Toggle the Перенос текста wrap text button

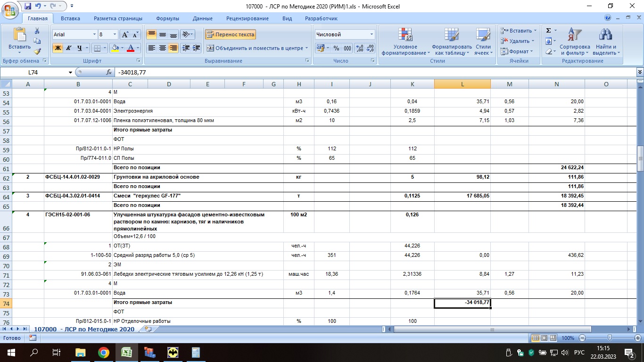point(231,34)
